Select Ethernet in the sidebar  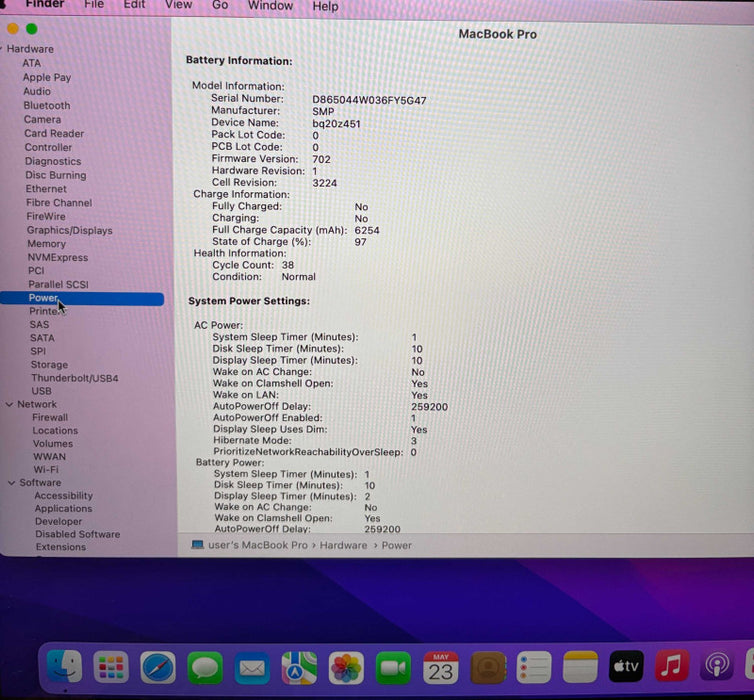click(46, 189)
